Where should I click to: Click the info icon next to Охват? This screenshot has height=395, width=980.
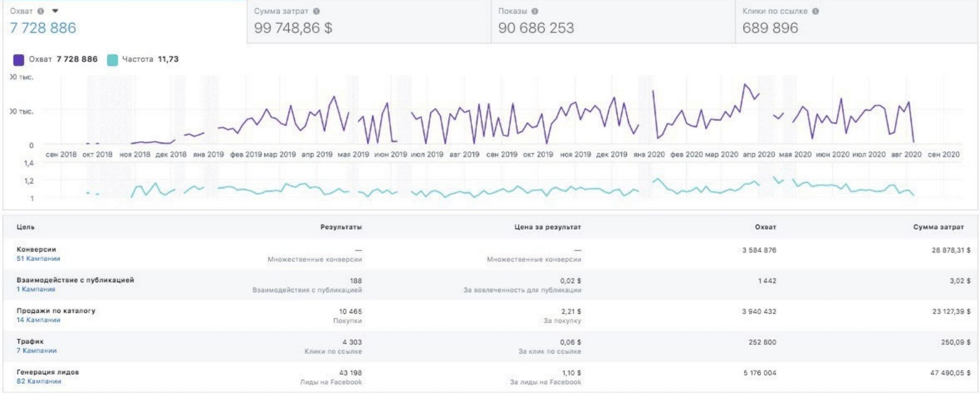(x=41, y=11)
